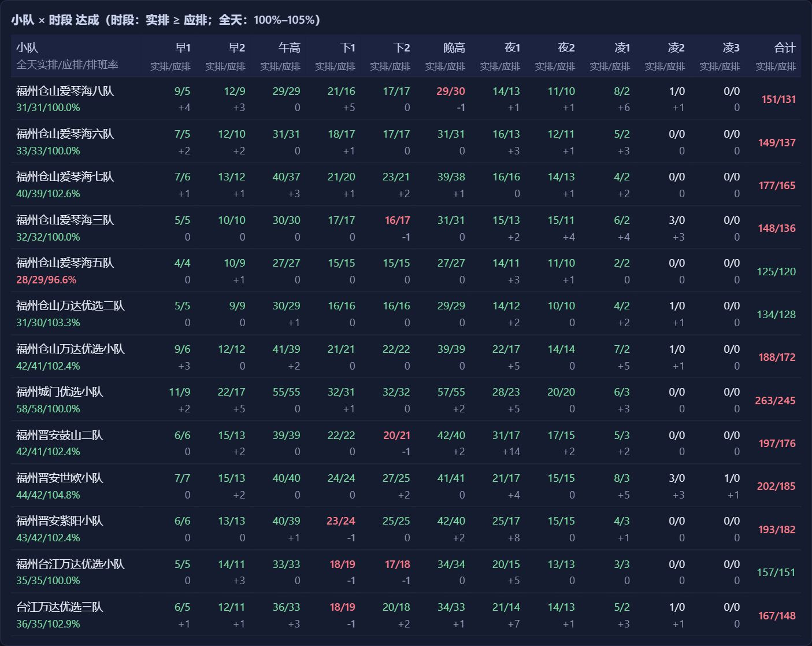
Task: Click total 202/185 for 世欧小队
Action: coord(776,486)
